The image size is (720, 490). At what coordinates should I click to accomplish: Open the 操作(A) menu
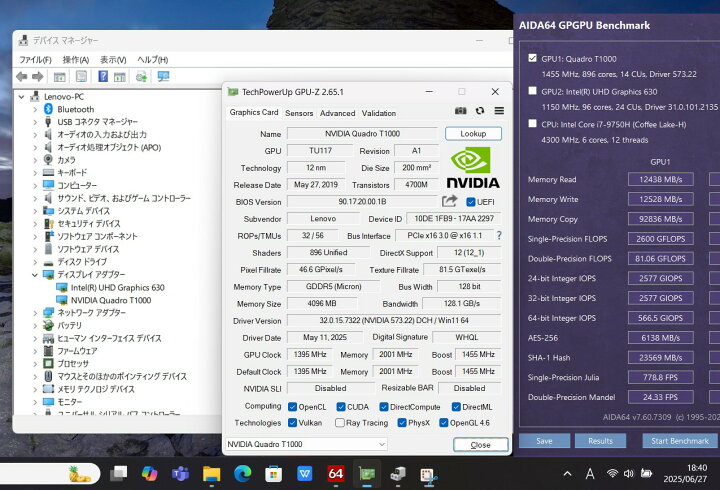pyautogui.click(x=76, y=60)
